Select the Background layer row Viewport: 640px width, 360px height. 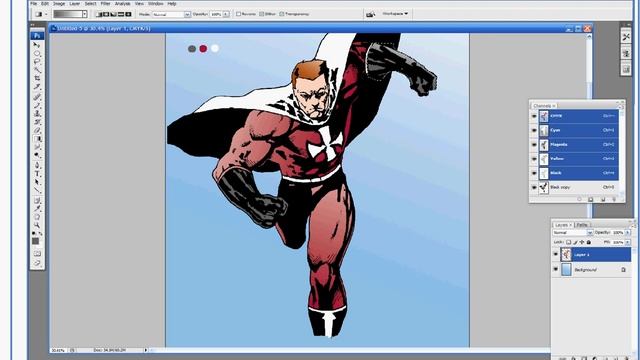point(596,269)
